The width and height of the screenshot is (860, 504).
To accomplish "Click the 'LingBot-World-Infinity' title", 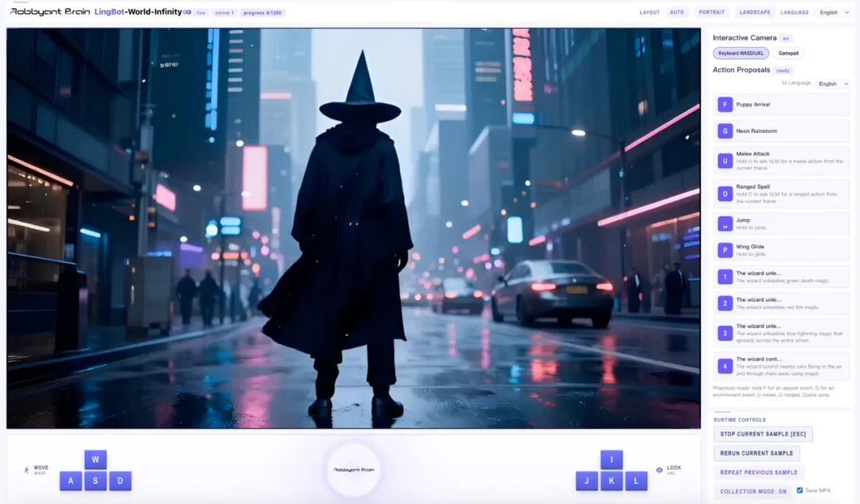I will click(139, 11).
